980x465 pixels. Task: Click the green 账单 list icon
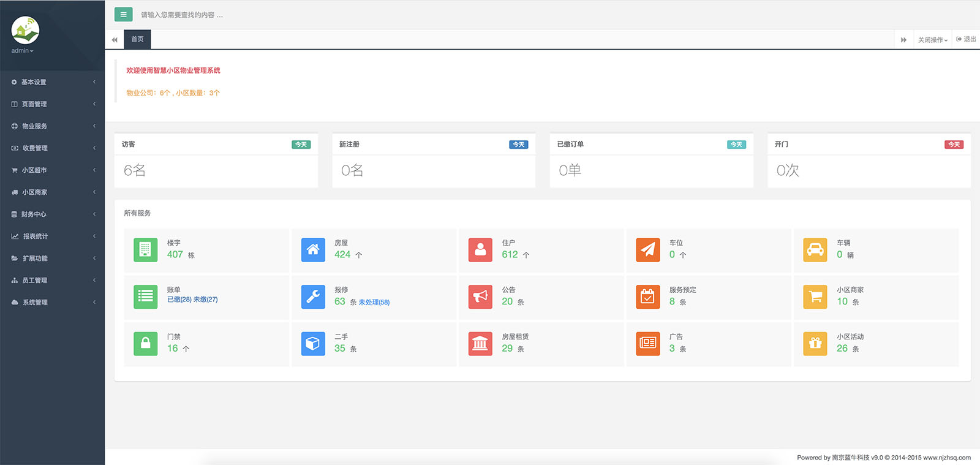click(146, 297)
